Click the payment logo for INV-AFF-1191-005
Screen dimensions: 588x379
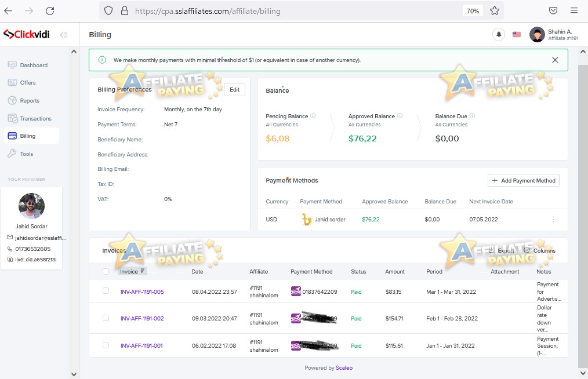pos(296,291)
